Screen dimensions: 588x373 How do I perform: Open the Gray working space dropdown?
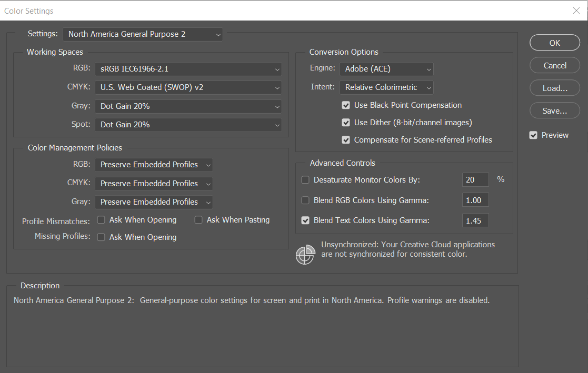188,106
